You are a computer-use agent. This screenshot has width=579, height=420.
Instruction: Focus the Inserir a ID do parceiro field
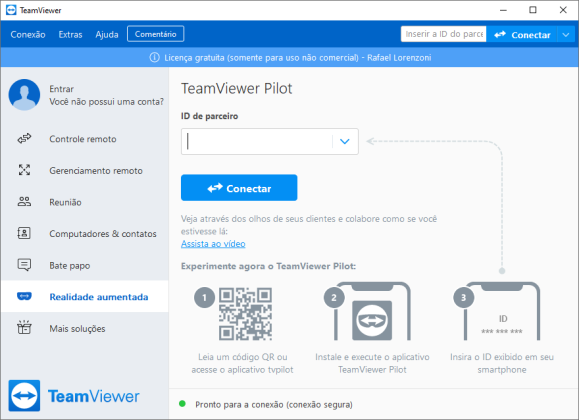coord(443,34)
